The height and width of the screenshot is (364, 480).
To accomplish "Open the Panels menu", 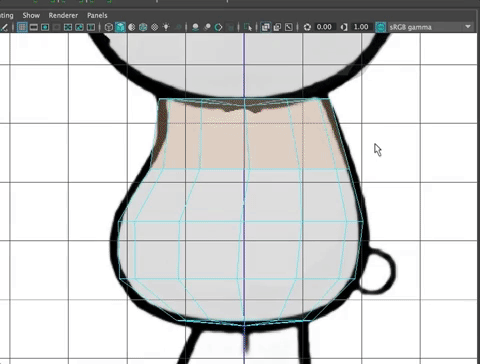I will point(97,15).
